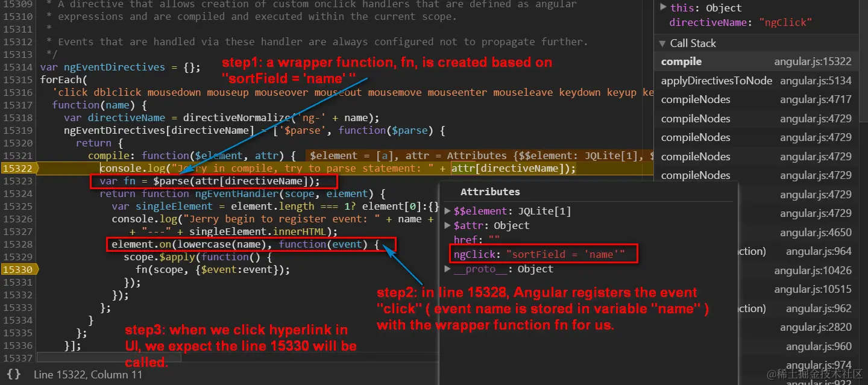Open source link angular.js:962
Screen dimensions: 868x385
coord(819,308)
